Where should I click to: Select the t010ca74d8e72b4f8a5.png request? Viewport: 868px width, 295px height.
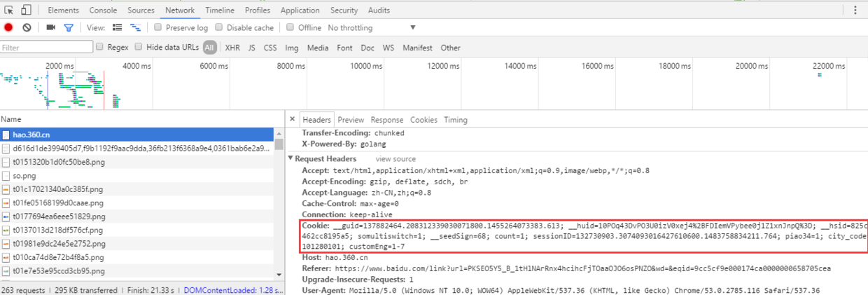pos(137,256)
